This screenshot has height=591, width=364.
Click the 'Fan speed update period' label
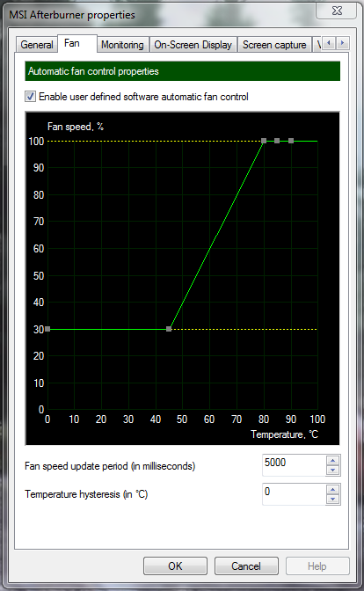click(110, 466)
